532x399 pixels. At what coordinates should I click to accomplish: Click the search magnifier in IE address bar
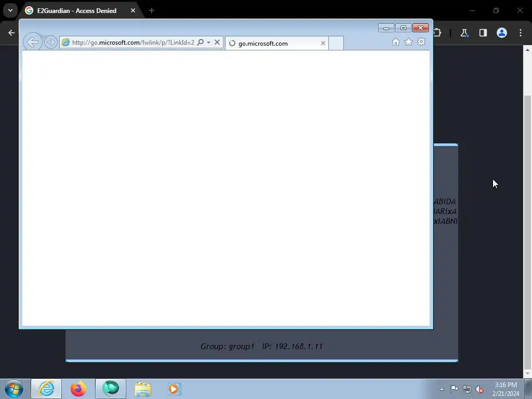(x=201, y=43)
